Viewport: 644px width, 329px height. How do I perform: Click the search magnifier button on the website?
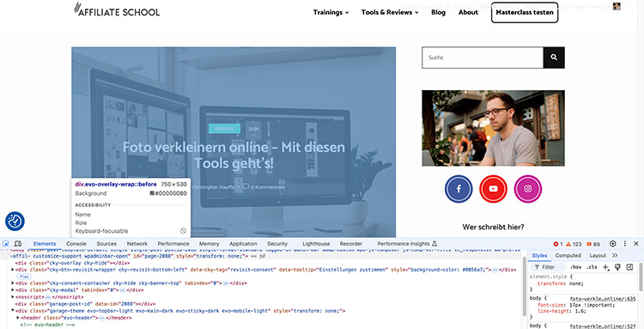pos(554,58)
